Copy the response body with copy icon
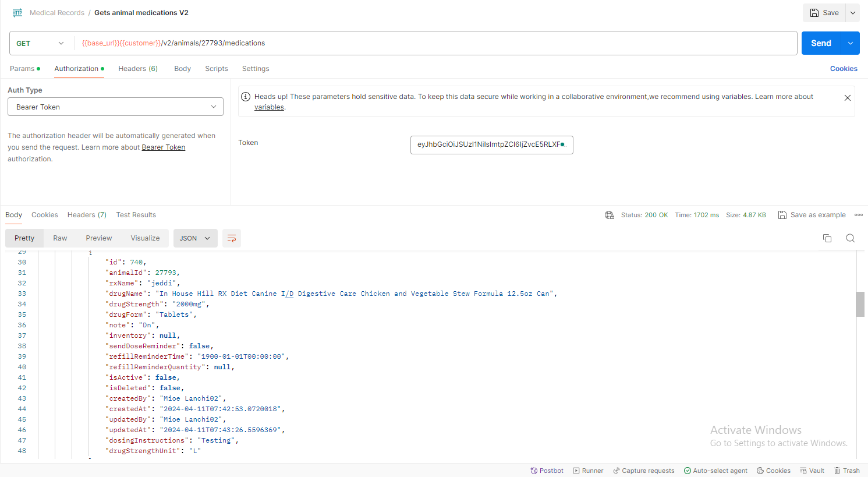 pyautogui.click(x=827, y=238)
